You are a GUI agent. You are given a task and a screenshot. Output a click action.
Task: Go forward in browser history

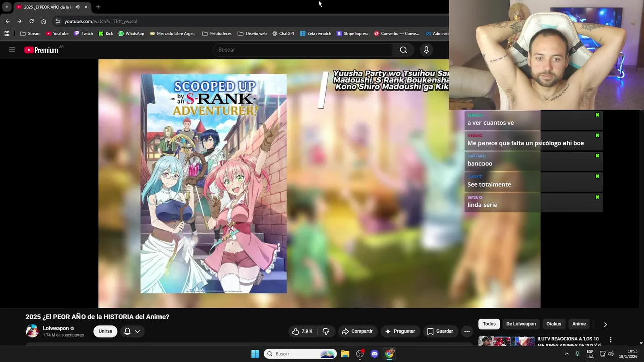point(19,21)
